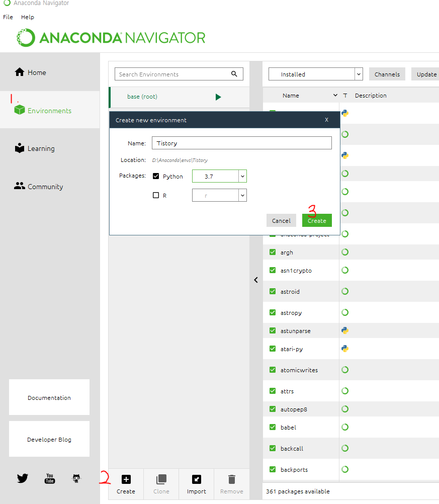Open the File menu

(x=8, y=17)
